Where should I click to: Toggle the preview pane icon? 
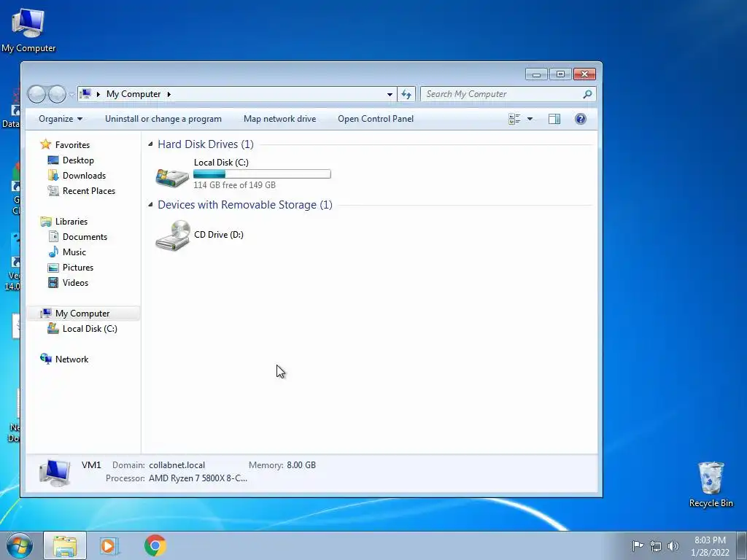pos(554,119)
